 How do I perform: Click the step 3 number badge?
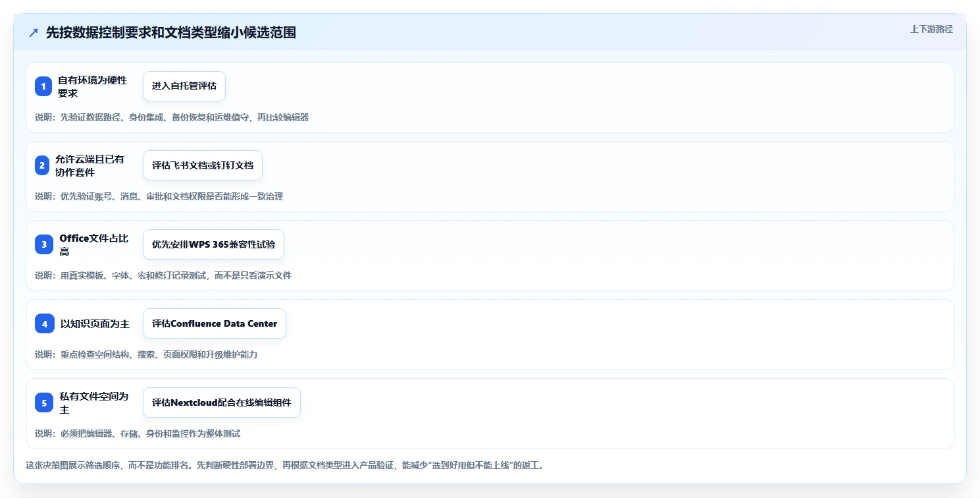point(44,244)
